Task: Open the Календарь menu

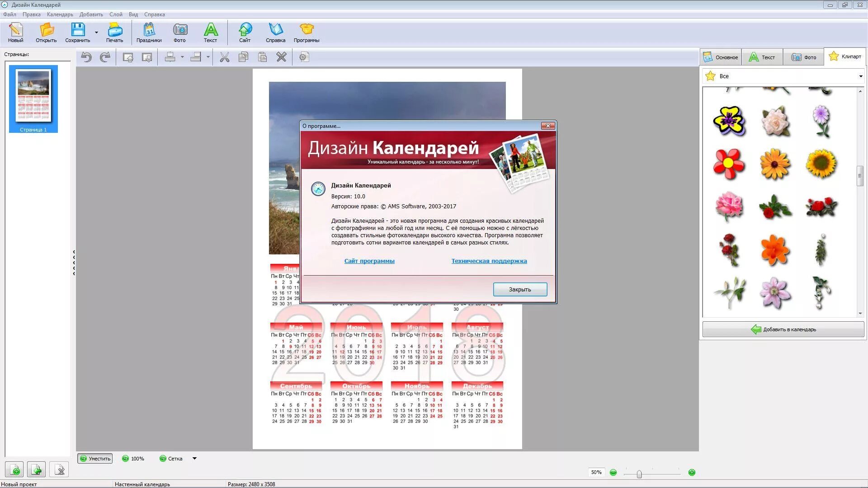Action: click(60, 14)
